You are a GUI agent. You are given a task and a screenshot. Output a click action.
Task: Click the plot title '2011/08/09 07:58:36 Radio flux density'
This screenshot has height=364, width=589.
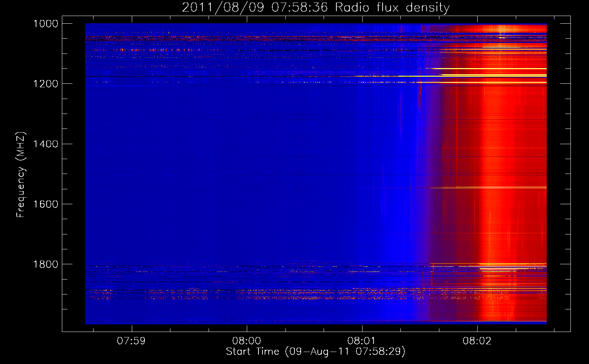[316, 7]
